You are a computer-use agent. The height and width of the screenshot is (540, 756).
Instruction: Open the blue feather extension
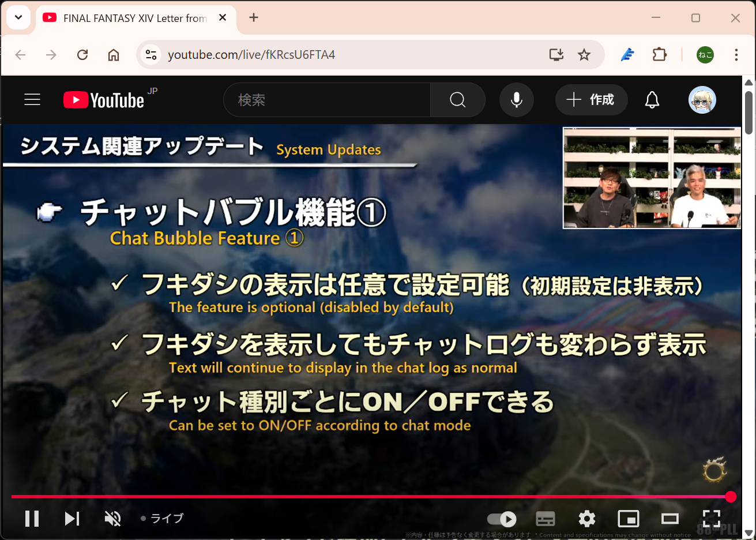coord(627,55)
